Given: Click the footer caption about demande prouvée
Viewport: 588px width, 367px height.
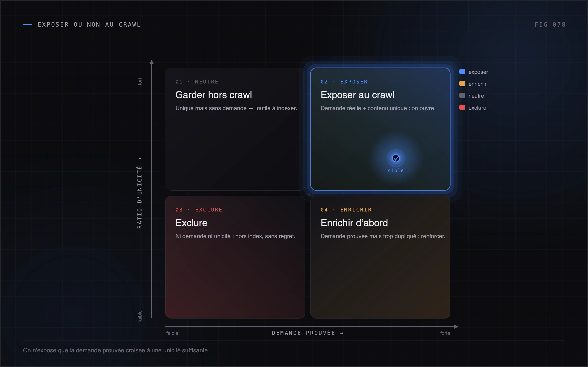Looking at the screenshot, I should [116, 350].
